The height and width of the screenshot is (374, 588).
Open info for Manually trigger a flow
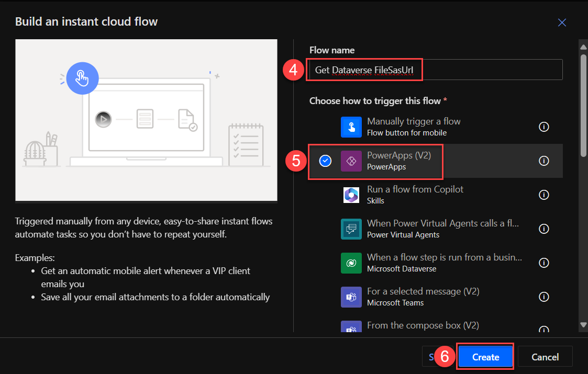point(543,127)
